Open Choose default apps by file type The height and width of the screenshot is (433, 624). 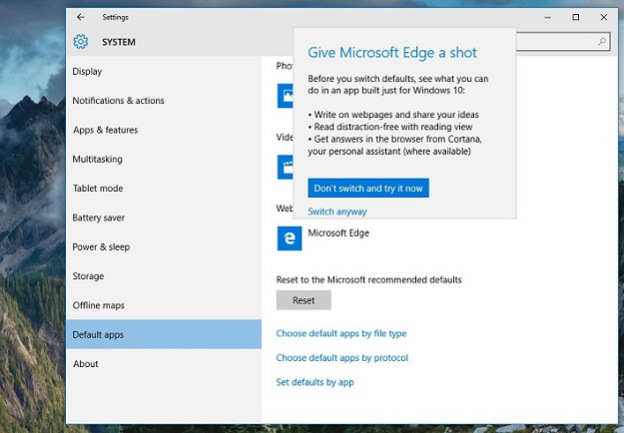341,334
